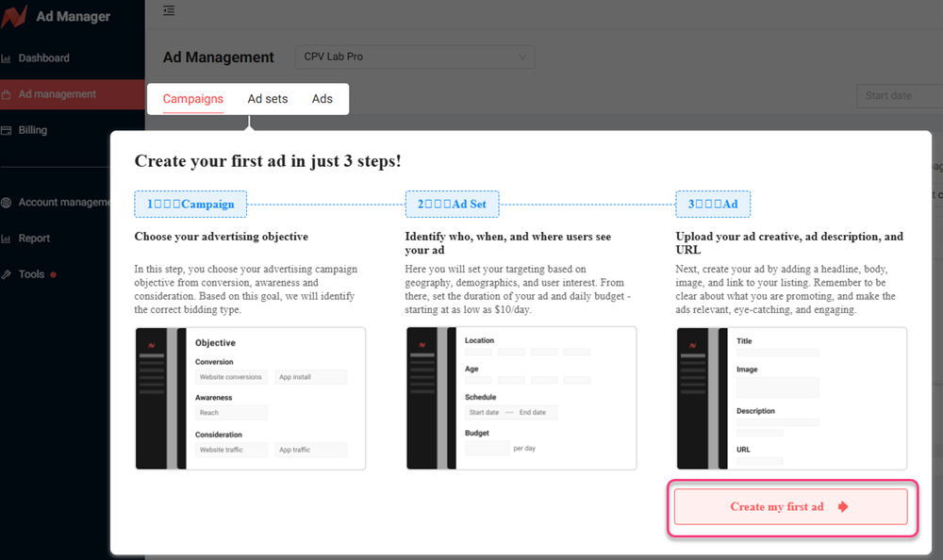Select the step 1 Campaign badge
This screenshot has height=560, width=943.
pyautogui.click(x=190, y=204)
